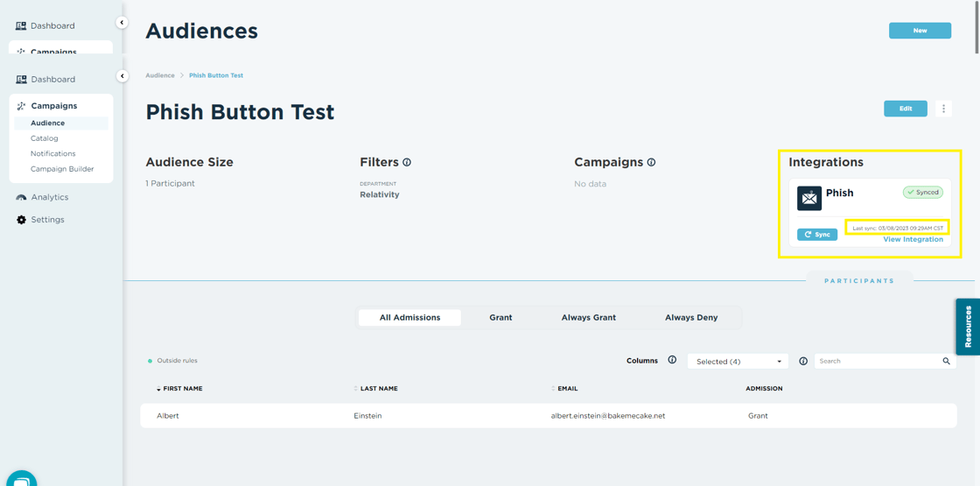The width and height of the screenshot is (980, 486).
Task: Click the search magnifier icon
Action: (x=946, y=361)
